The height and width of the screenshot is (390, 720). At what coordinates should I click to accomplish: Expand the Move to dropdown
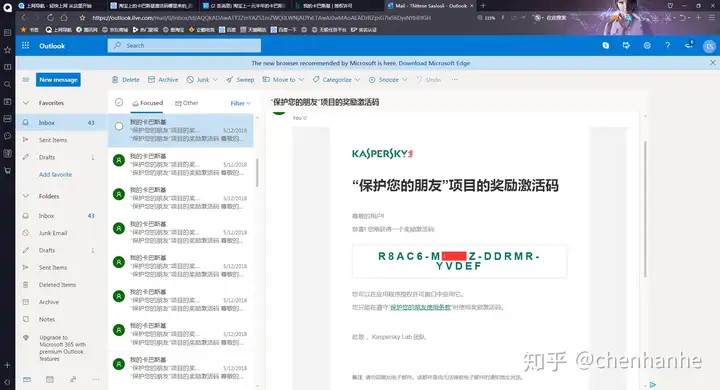(x=283, y=79)
